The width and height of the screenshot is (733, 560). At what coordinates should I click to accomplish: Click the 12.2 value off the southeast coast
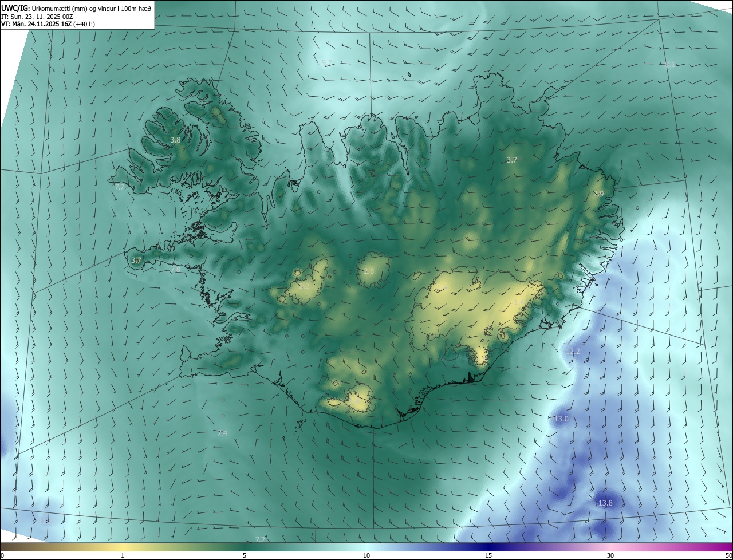tap(573, 351)
